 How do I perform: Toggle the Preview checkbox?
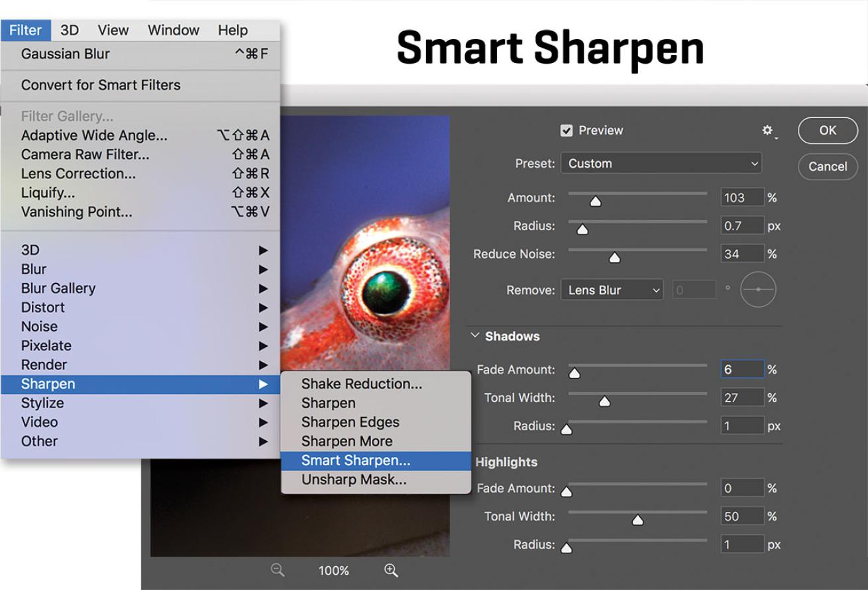pyautogui.click(x=567, y=131)
